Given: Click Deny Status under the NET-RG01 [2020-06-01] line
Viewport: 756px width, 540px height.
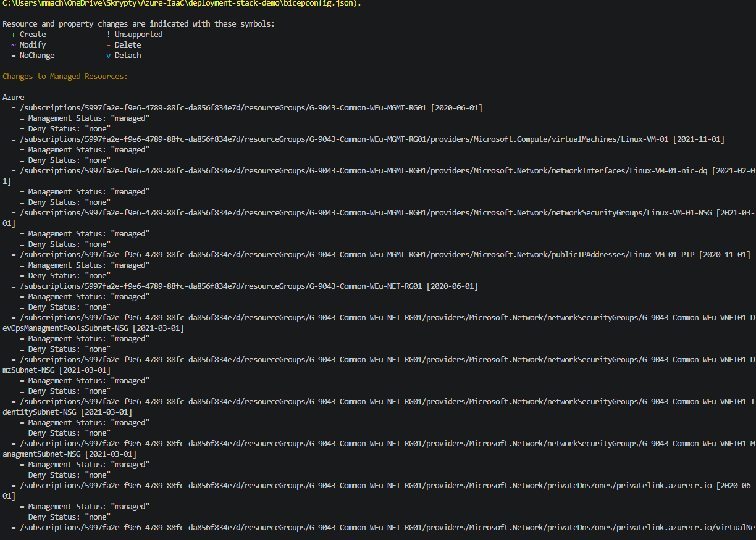Looking at the screenshot, I should 65,307.
